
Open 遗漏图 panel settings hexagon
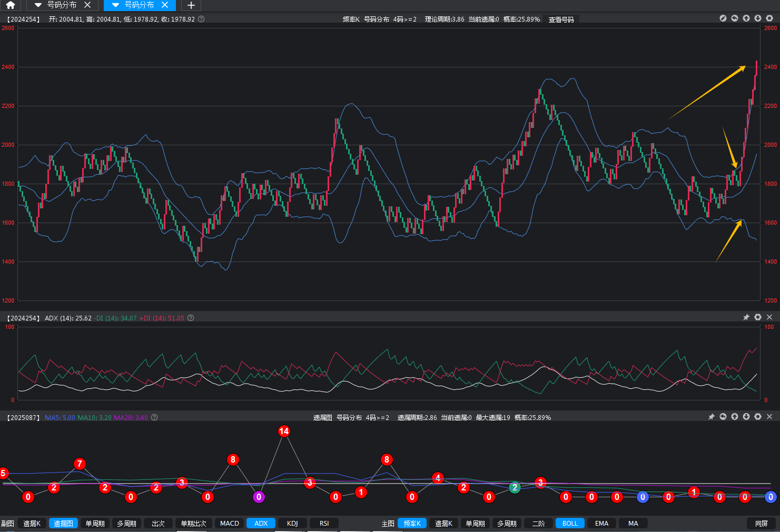pyautogui.click(x=758, y=417)
